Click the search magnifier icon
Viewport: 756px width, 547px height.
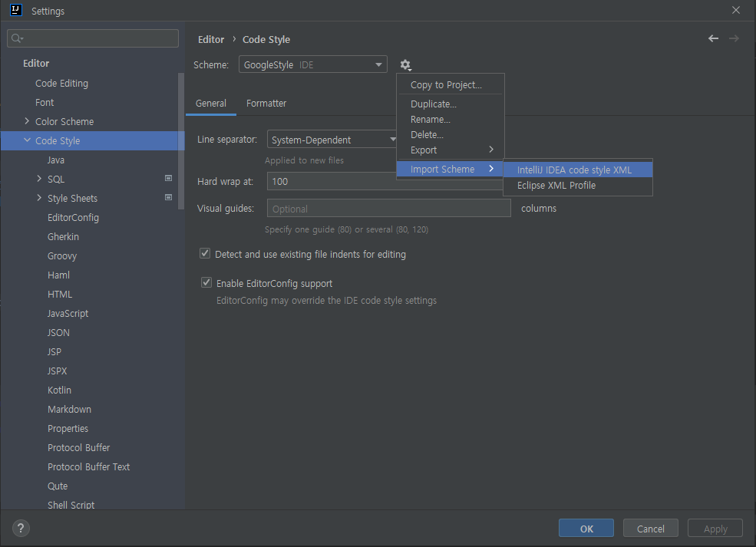pyautogui.click(x=17, y=38)
